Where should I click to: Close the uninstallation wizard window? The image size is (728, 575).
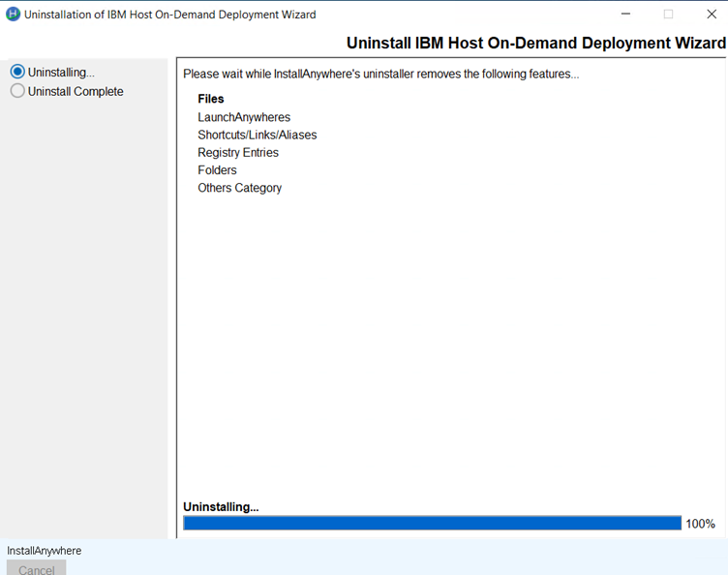pyautogui.click(x=712, y=15)
